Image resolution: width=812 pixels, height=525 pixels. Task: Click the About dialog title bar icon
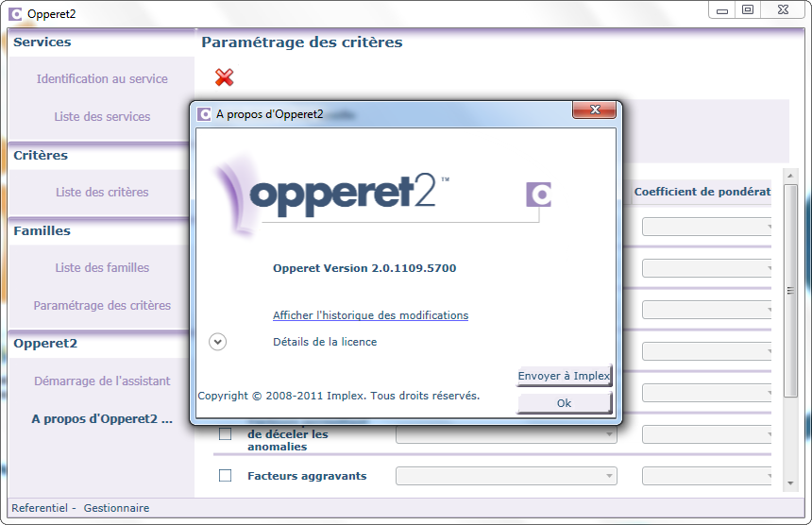[205, 114]
